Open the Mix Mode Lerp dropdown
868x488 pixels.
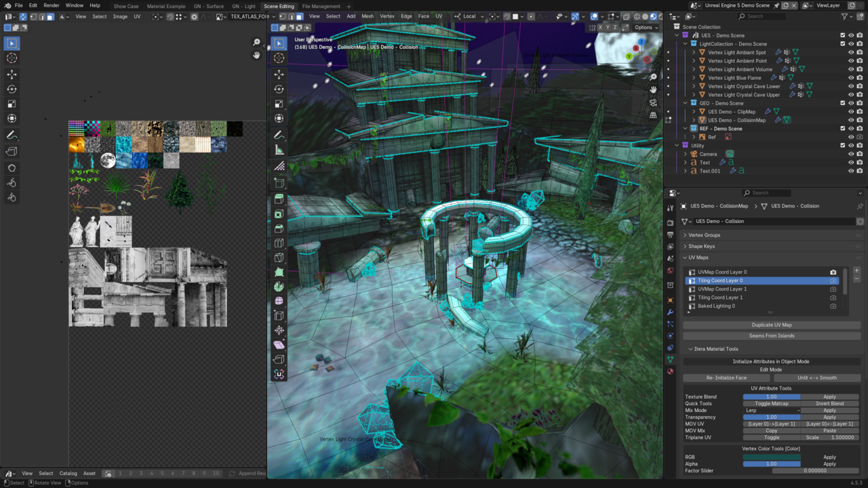[x=772, y=410]
